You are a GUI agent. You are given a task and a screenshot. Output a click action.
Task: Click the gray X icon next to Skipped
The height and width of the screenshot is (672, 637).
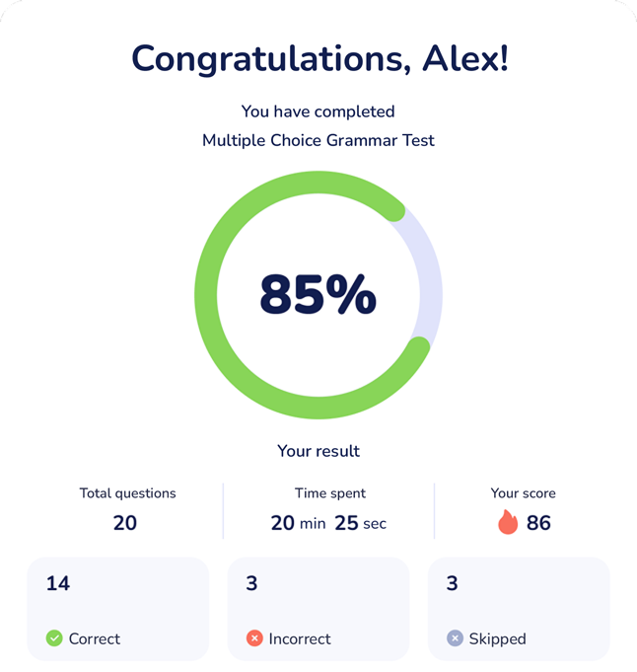click(455, 638)
